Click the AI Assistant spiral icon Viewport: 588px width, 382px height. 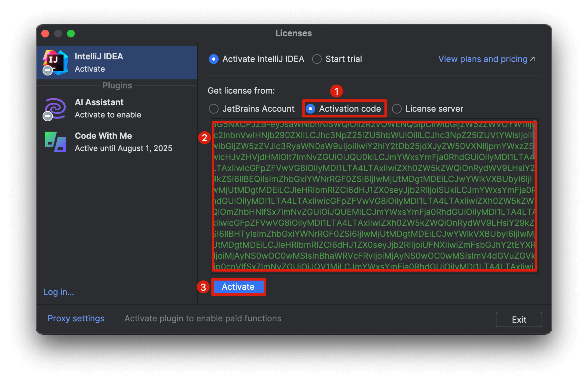[x=55, y=108]
